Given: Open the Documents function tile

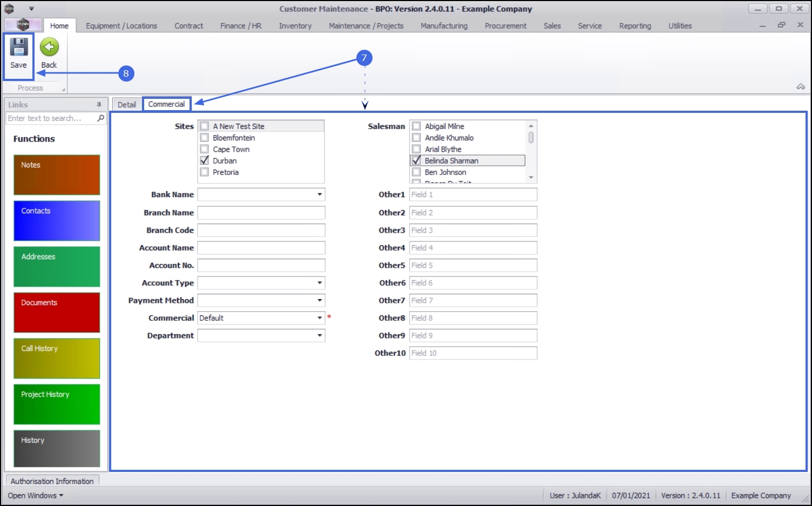Looking at the screenshot, I should tap(57, 313).
